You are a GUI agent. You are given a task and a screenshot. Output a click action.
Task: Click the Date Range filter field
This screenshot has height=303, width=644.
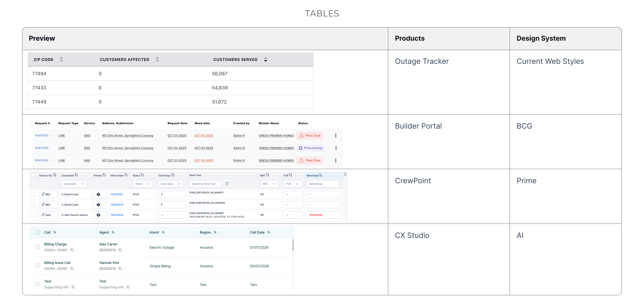(323, 184)
